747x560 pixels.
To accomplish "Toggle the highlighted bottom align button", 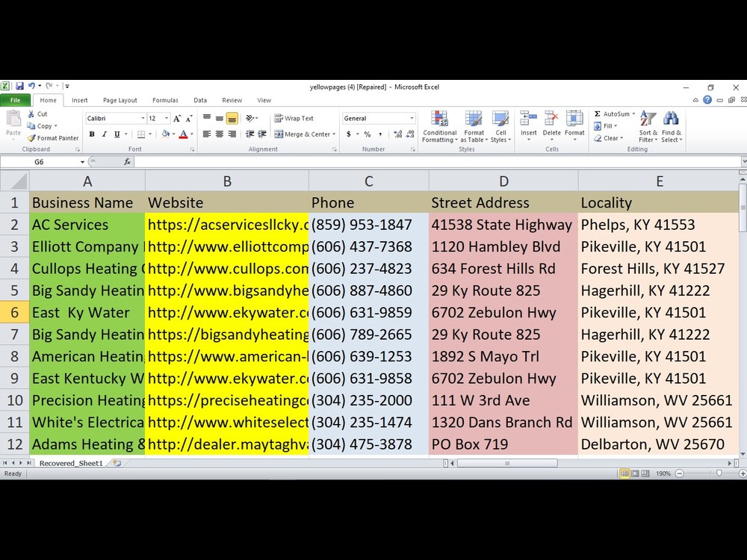I will coord(232,118).
